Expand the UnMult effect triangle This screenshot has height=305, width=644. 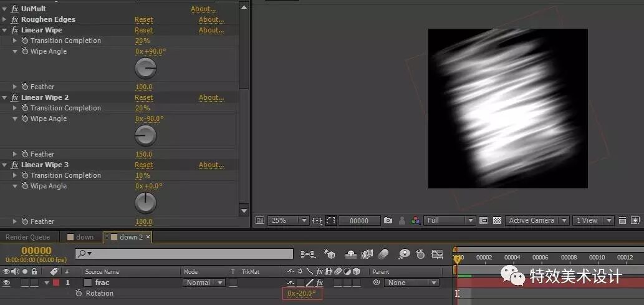tap(4, 9)
